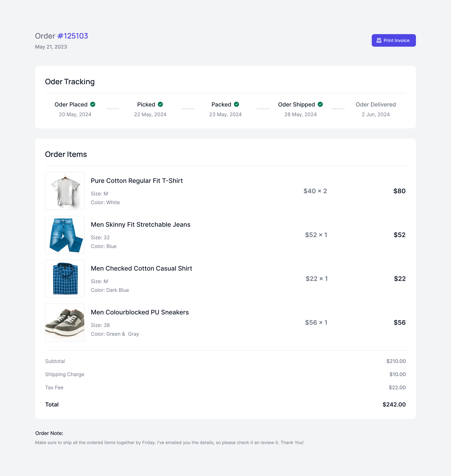Click Men Checked Cotton Casual Shirt title
Viewport: 451px width, 476px height.
(141, 268)
